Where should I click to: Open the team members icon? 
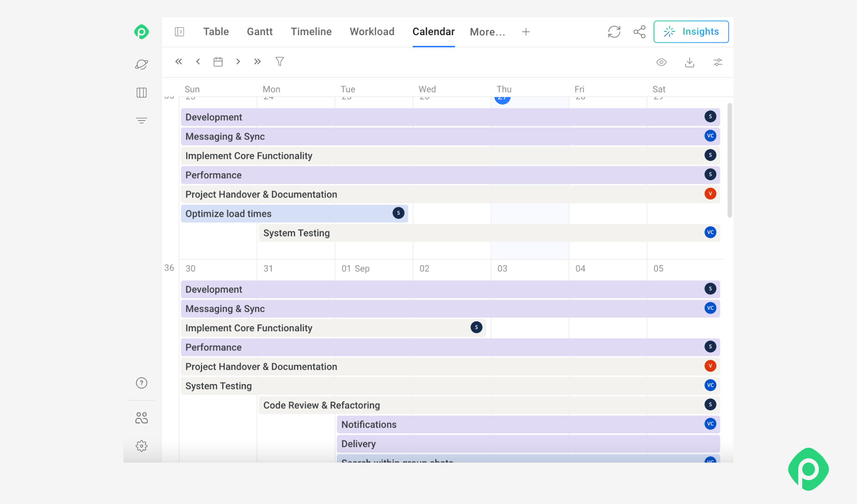141,418
